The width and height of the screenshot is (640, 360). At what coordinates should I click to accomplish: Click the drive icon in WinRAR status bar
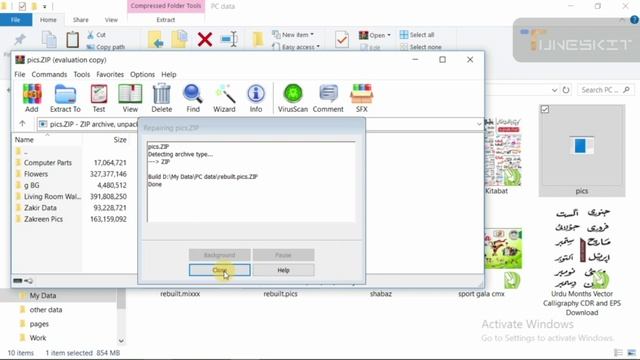18,280
